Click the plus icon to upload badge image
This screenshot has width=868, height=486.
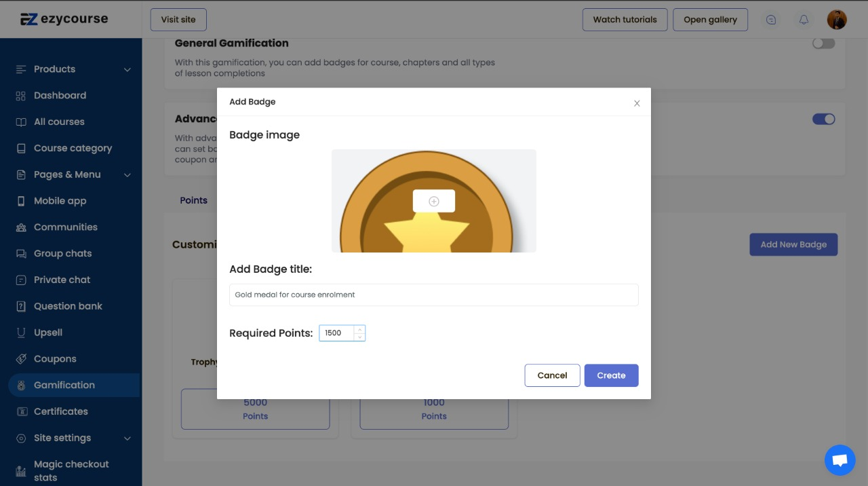pyautogui.click(x=434, y=201)
